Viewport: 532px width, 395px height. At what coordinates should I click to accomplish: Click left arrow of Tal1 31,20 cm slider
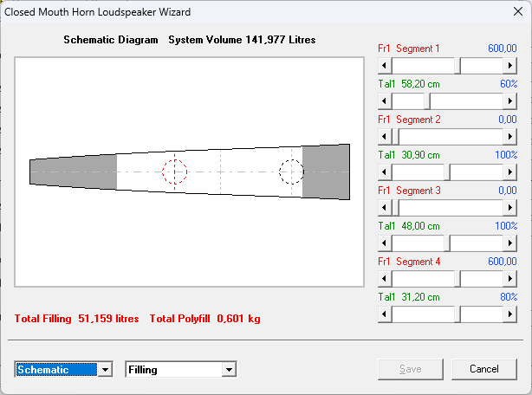(385, 314)
